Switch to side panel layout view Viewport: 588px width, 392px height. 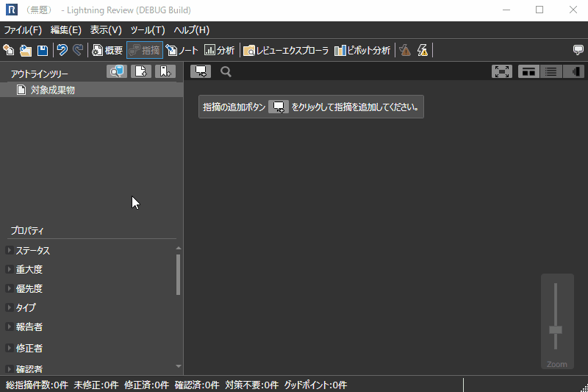573,71
